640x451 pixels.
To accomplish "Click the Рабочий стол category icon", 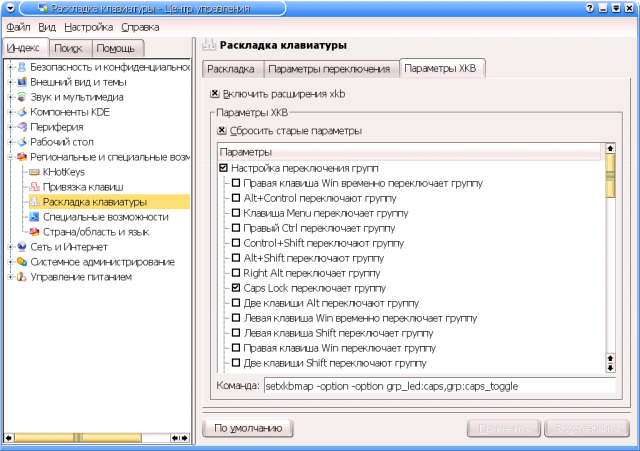I will (22, 142).
